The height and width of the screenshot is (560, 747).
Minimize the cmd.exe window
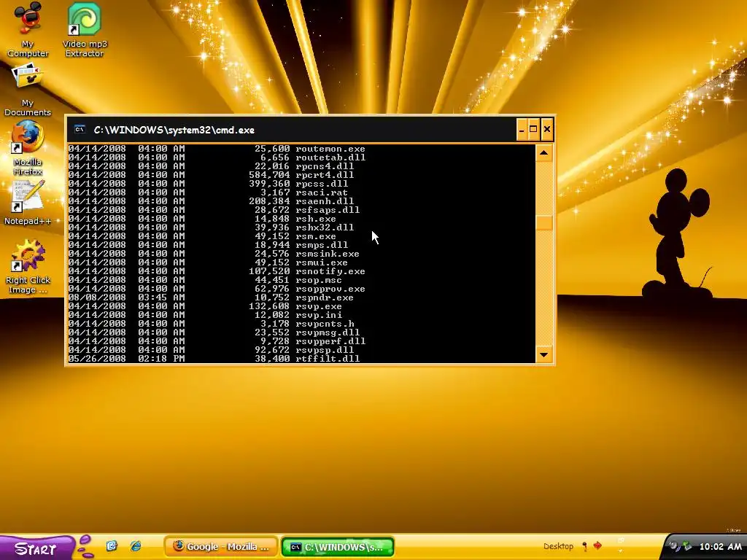(522, 129)
